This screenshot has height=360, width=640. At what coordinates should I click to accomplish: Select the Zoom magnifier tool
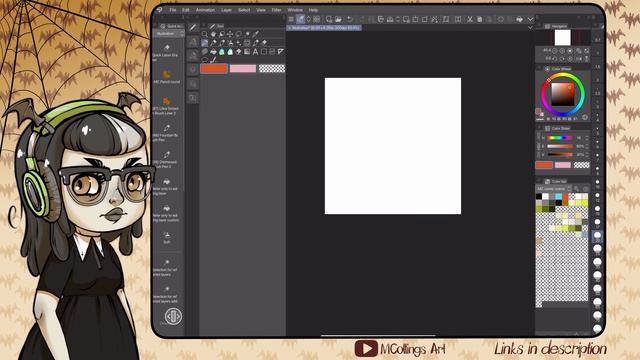tap(204, 34)
